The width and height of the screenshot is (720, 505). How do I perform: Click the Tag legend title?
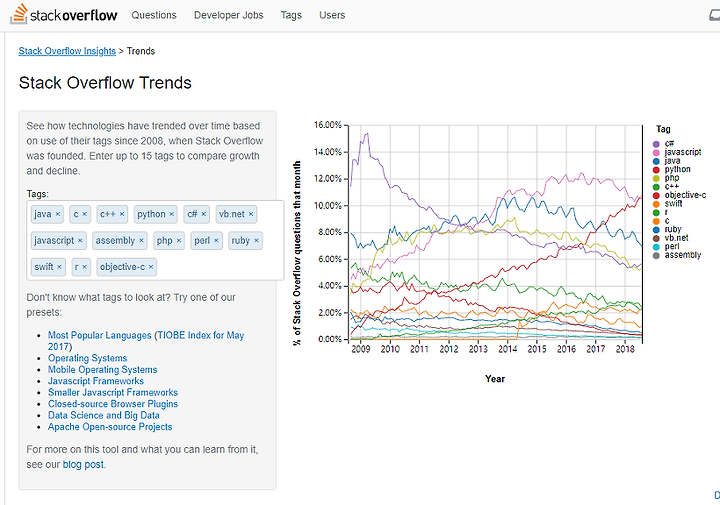(663, 129)
